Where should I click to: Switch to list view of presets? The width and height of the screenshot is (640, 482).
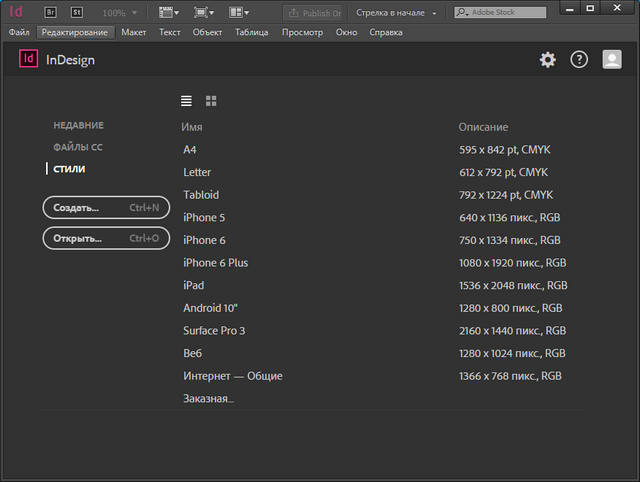pos(186,101)
